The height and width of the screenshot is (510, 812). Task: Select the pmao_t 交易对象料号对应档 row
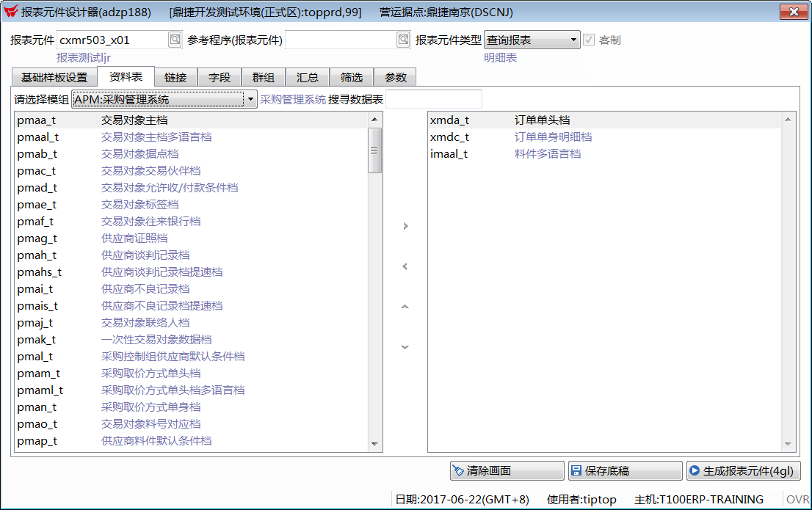(x=192, y=424)
